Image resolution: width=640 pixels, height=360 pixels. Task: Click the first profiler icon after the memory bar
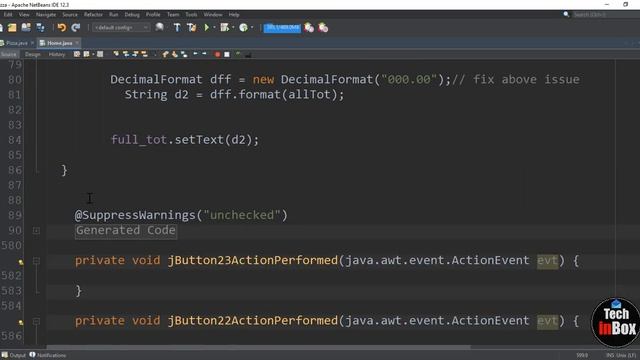click(309, 28)
